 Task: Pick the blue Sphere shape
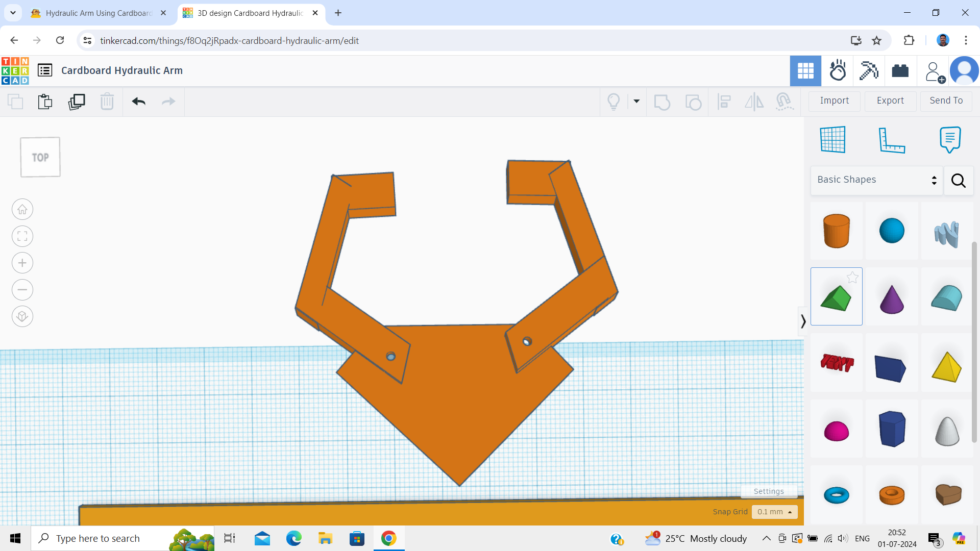(892, 231)
